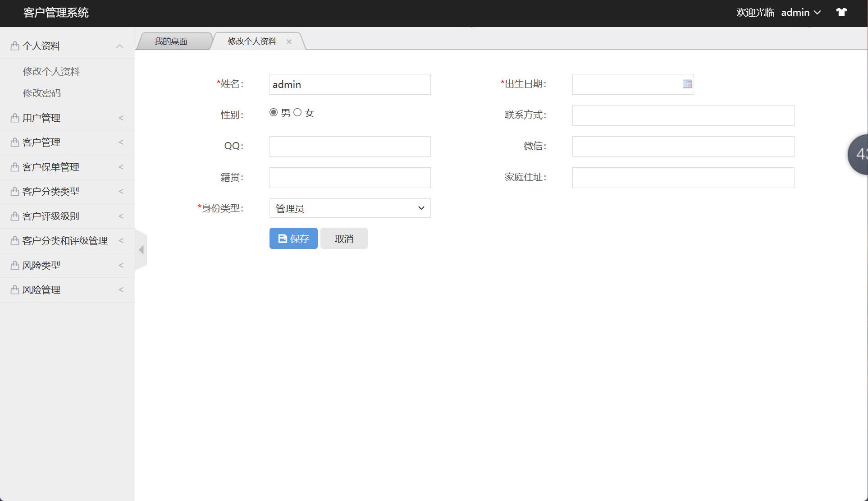Collapse the 个人资料 section chevron

(x=120, y=46)
